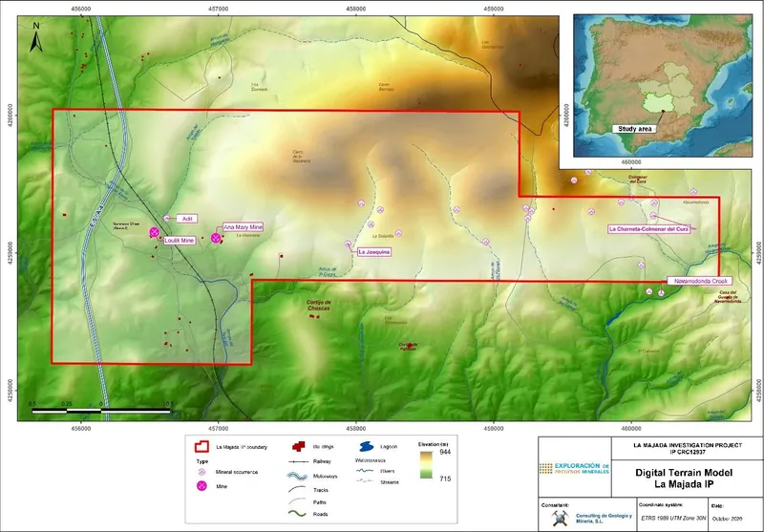Screen dimensions: 764x532
Task: Click the 'Watercourses' legend heading
Action: [x=371, y=460]
